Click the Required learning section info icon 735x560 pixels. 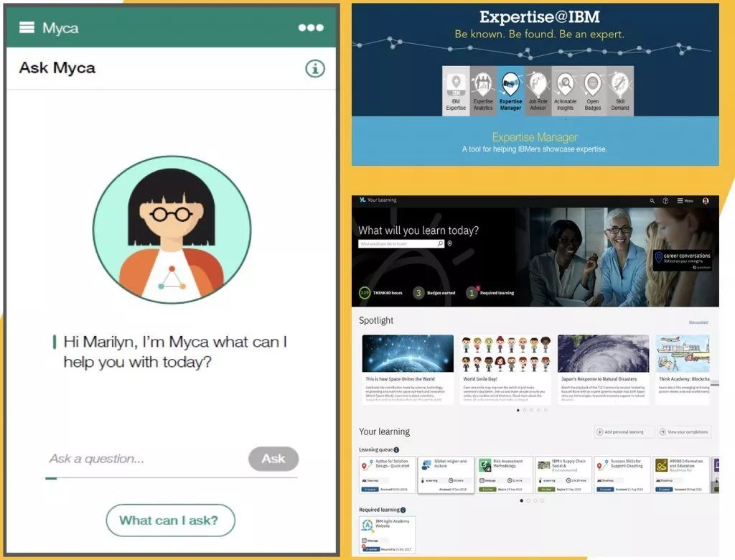(403, 510)
